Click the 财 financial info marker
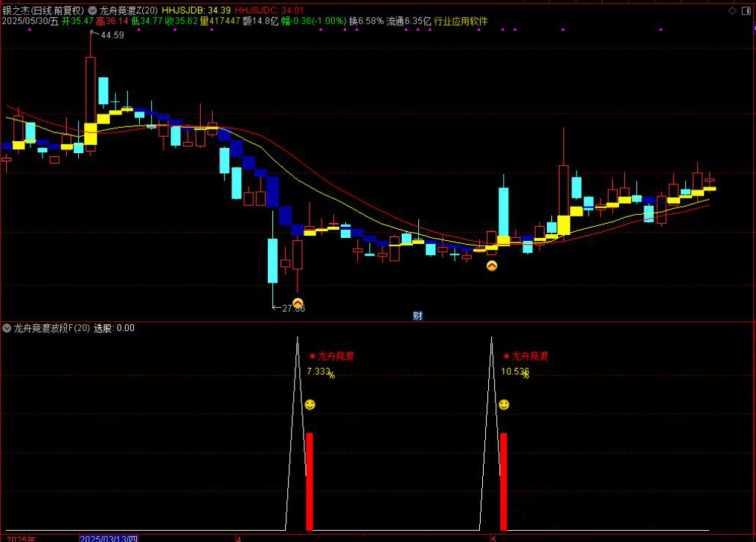Screen dimensions: 756x542 click(x=417, y=315)
